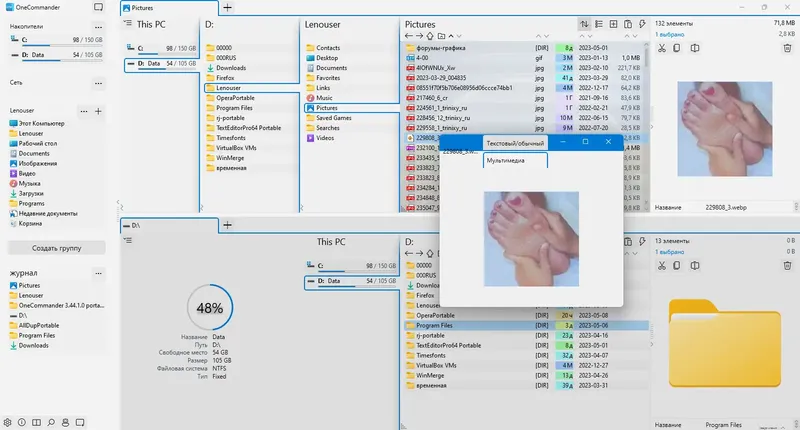Click Program Files folder thumbnail preview
The height and width of the screenshot is (430, 800).
(724, 343)
